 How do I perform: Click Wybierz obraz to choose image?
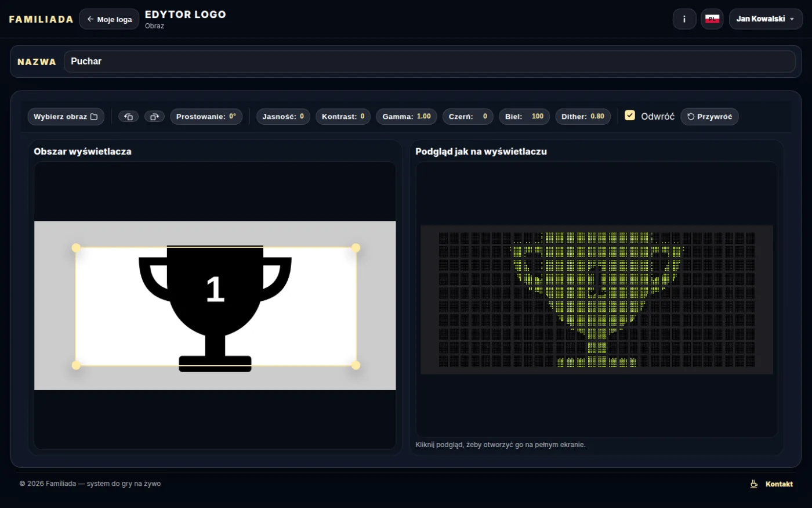(x=66, y=117)
